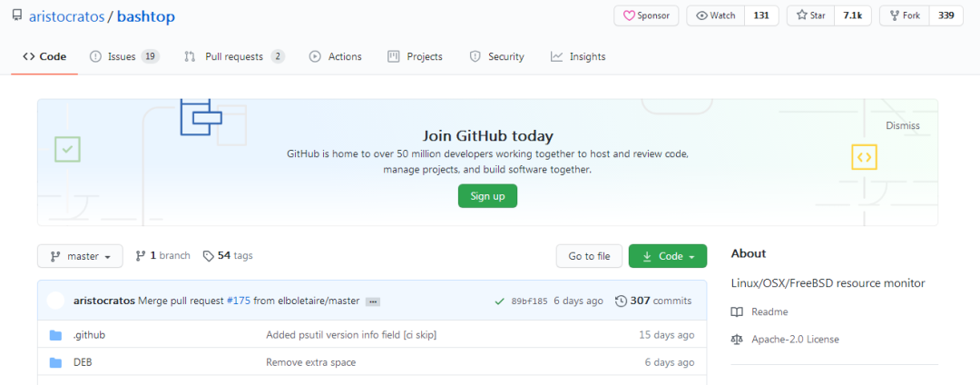Open the Insights tab
The image size is (980, 385).
pyautogui.click(x=578, y=56)
